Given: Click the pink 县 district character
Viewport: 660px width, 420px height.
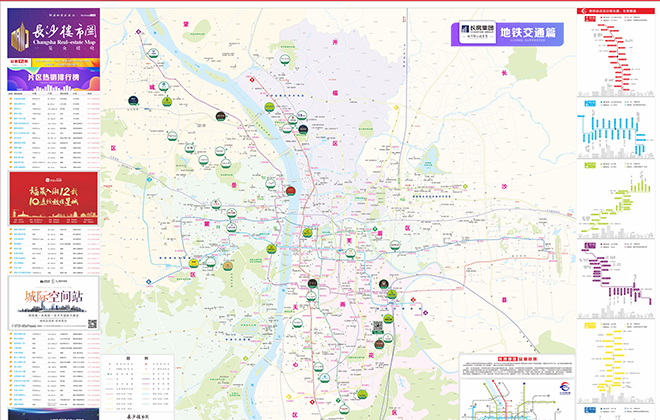Looking at the screenshot, I should [x=504, y=300].
